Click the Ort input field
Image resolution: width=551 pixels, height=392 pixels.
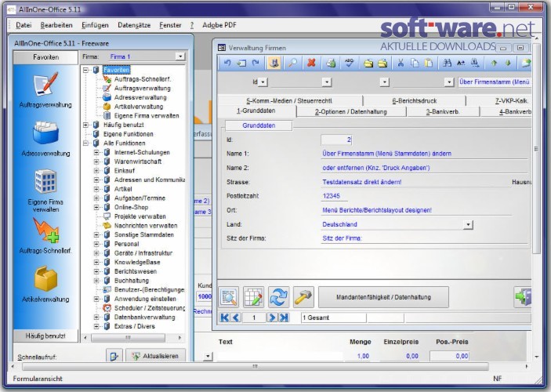(416, 210)
